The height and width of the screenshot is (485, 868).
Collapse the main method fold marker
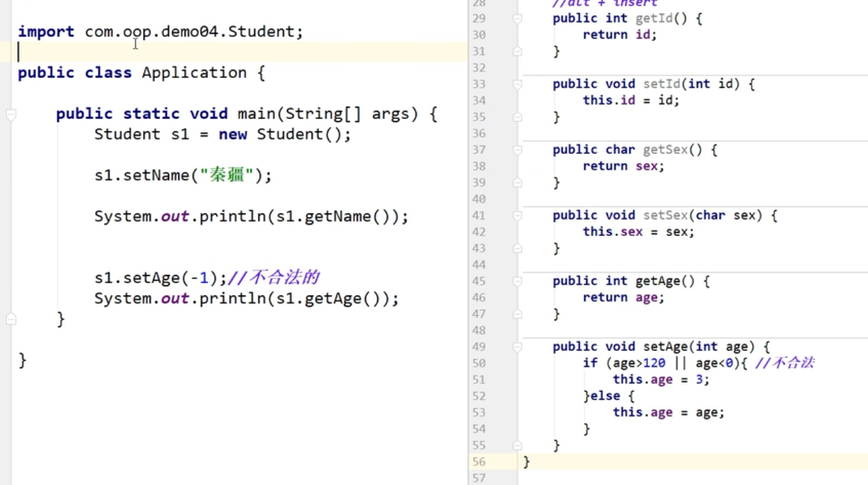pos(11,114)
